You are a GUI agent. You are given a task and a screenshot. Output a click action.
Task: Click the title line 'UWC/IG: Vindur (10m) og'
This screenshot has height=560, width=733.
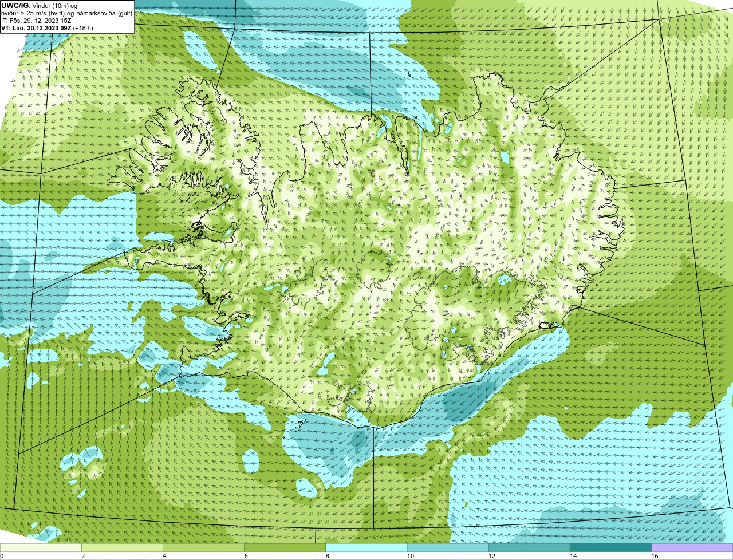click(x=39, y=6)
